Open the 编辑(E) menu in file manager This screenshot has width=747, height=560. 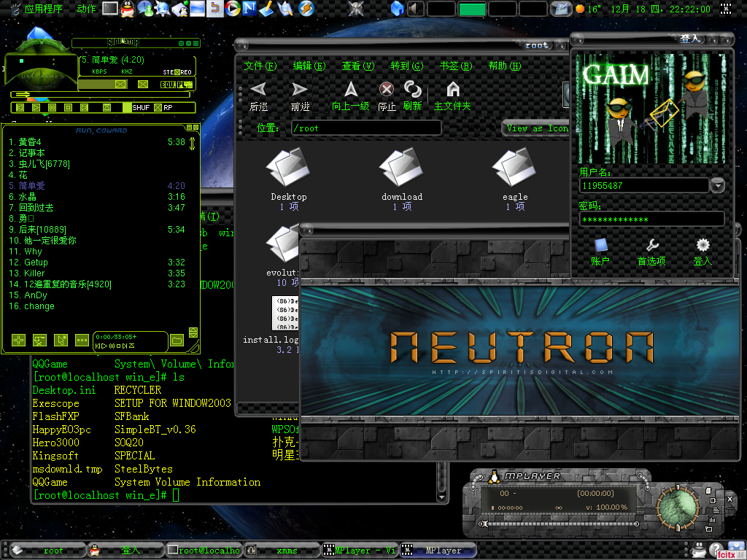click(309, 66)
